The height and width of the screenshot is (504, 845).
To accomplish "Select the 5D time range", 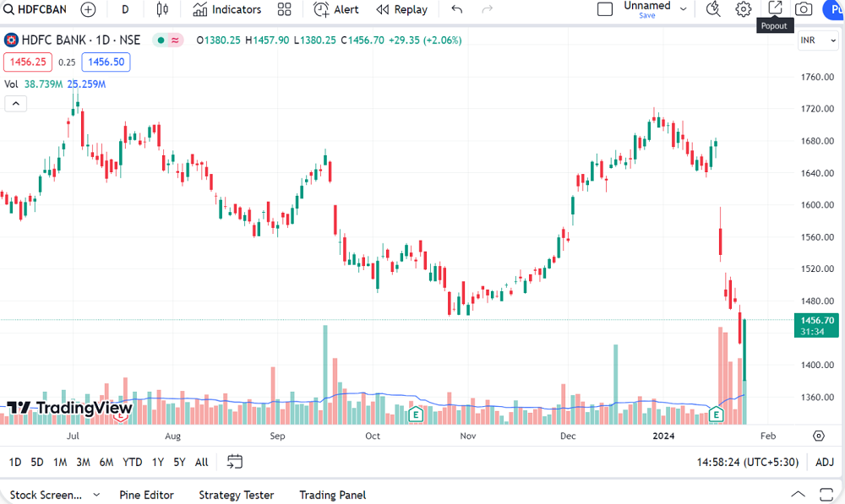I will click(x=37, y=462).
